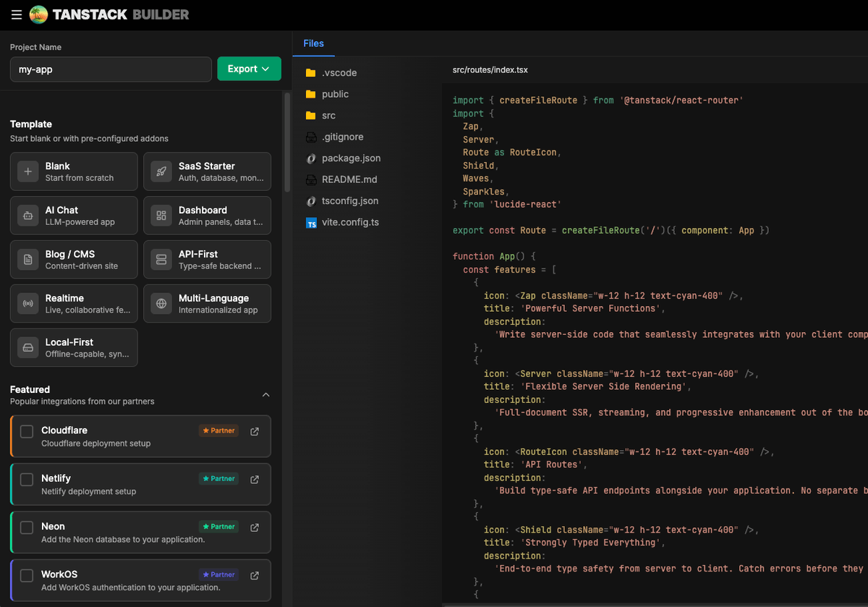Click the package.json file icon
Screen dimensions: 868x607
[311, 158]
